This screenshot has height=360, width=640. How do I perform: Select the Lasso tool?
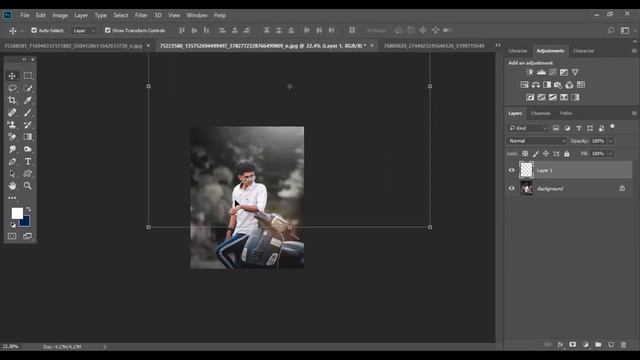click(12, 88)
